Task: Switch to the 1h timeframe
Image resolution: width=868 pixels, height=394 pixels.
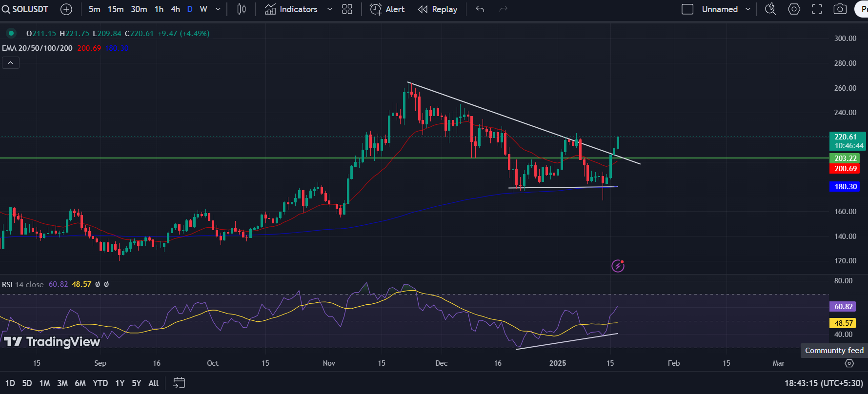Action: [159, 9]
